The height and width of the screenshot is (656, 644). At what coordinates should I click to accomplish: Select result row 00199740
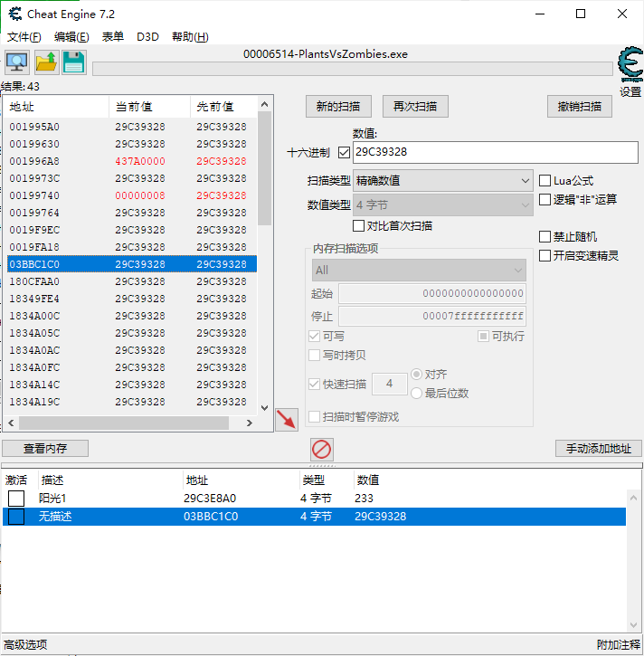[x=132, y=195]
